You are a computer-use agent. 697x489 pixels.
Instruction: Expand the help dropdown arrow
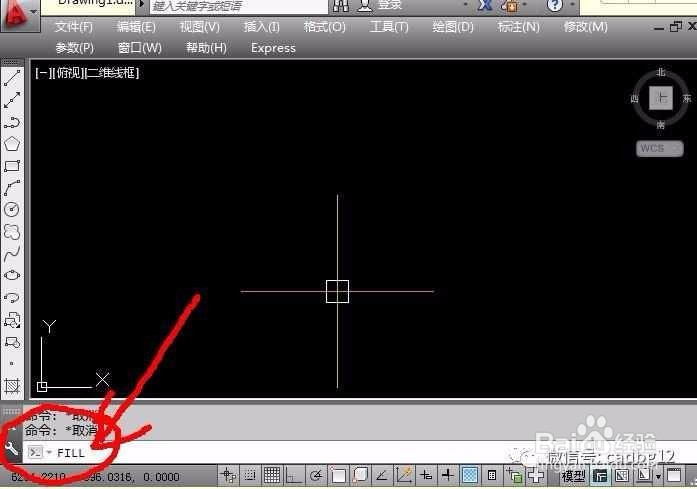[x=572, y=5]
